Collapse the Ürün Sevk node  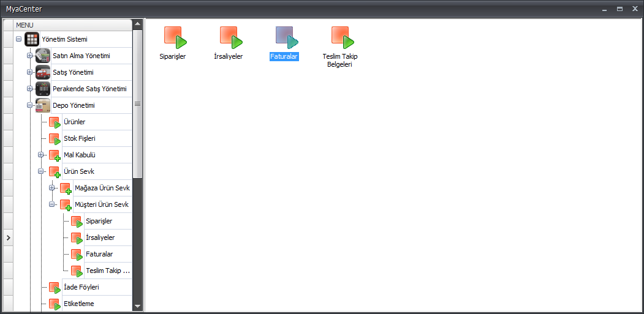(40, 171)
